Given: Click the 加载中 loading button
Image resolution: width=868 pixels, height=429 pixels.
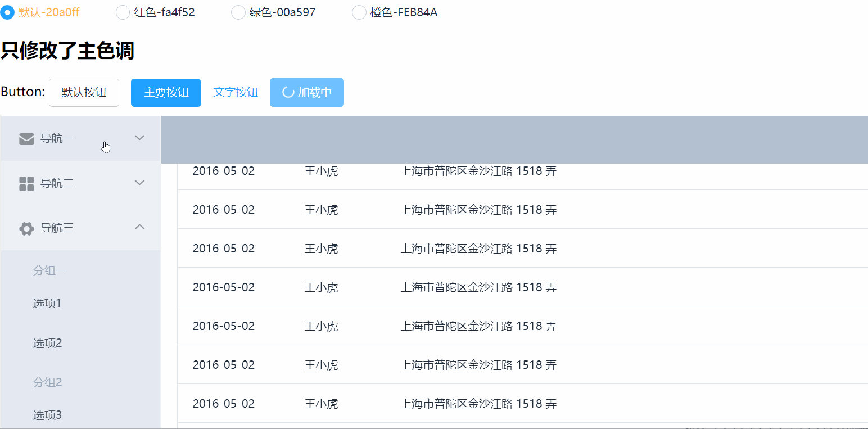Looking at the screenshot, I should (x=307, y=93).
